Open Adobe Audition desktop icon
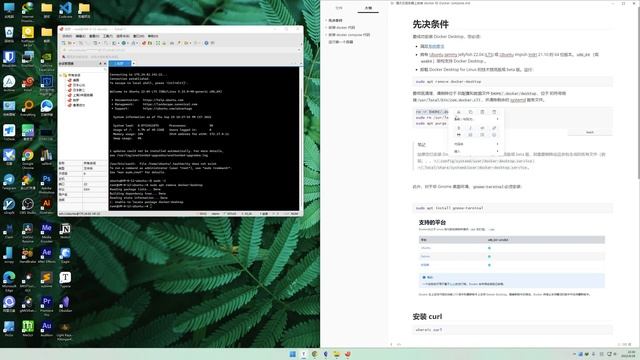Image resolution: width=640 pixels, height=360 pixels. pos(47,328)
